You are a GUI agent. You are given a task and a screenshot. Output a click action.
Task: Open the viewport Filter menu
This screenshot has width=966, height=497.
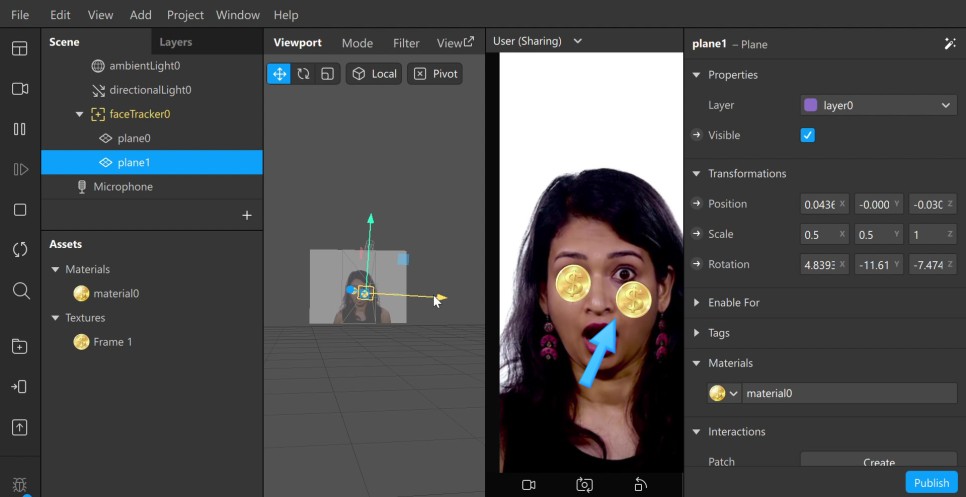(406, 43)
